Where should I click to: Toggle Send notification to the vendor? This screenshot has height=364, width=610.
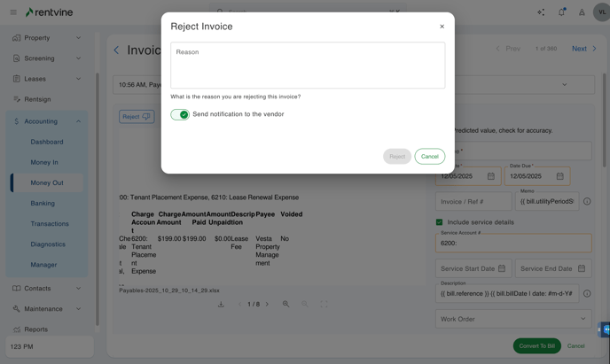180,114
